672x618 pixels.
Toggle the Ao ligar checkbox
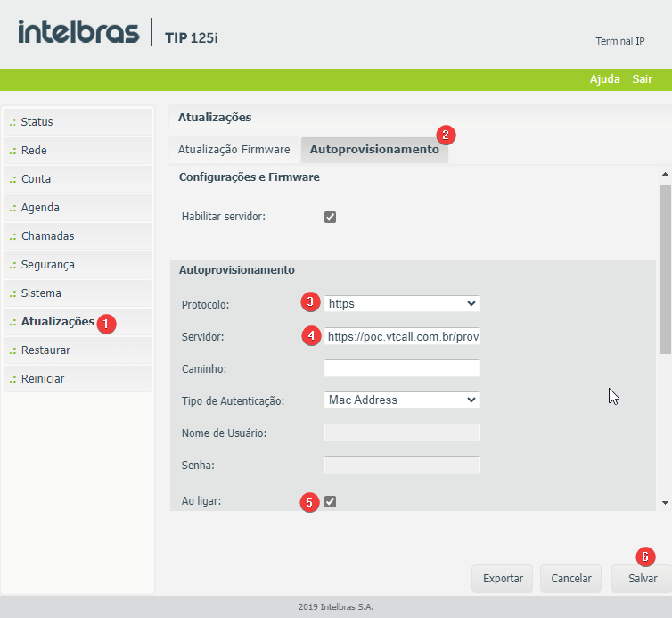tap(330, 501)
